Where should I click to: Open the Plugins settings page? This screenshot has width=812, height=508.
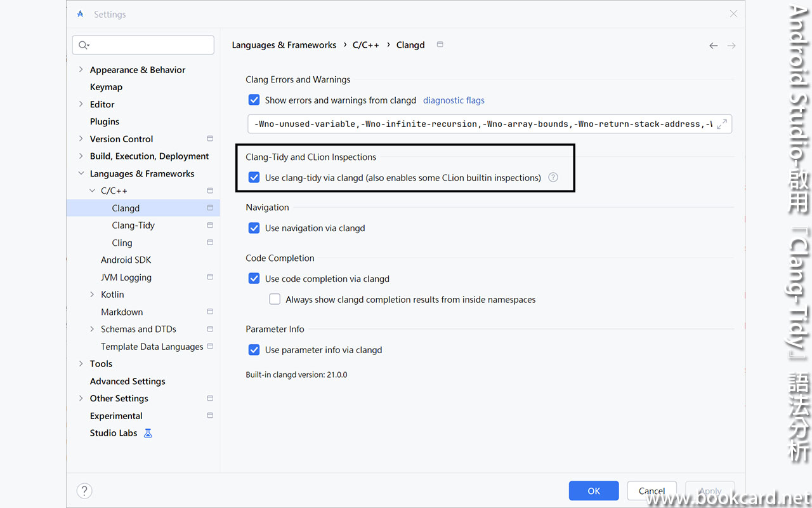(105, 121)
